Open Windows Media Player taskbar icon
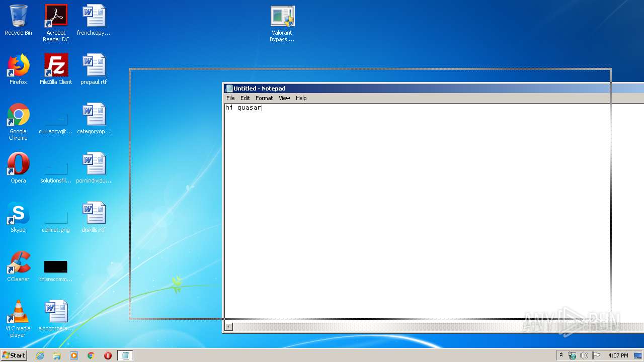The height and width of the screenshot is (362, 644). click(x=74, y=355)
